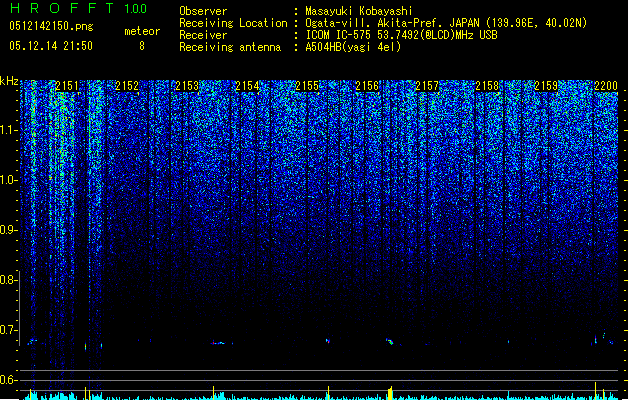Click the meteor count value 8
The image size is (629, 400).
point(142,46)
